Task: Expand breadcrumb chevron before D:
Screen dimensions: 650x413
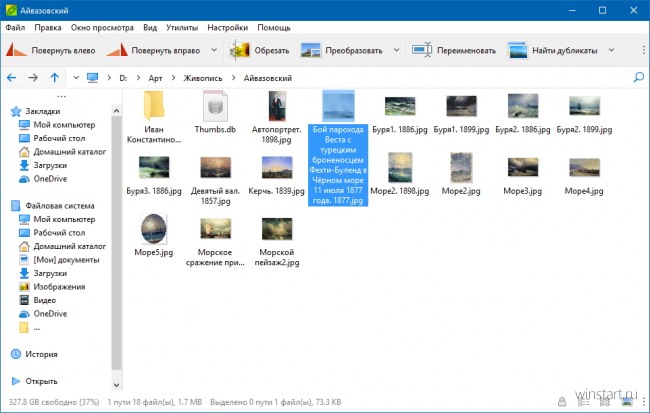Action: coord(109,78)
